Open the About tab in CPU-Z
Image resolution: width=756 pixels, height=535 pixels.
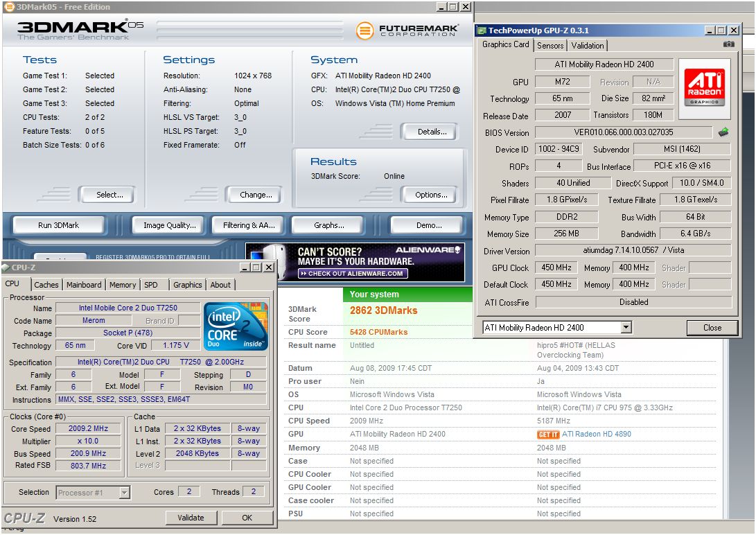[220, 285]
